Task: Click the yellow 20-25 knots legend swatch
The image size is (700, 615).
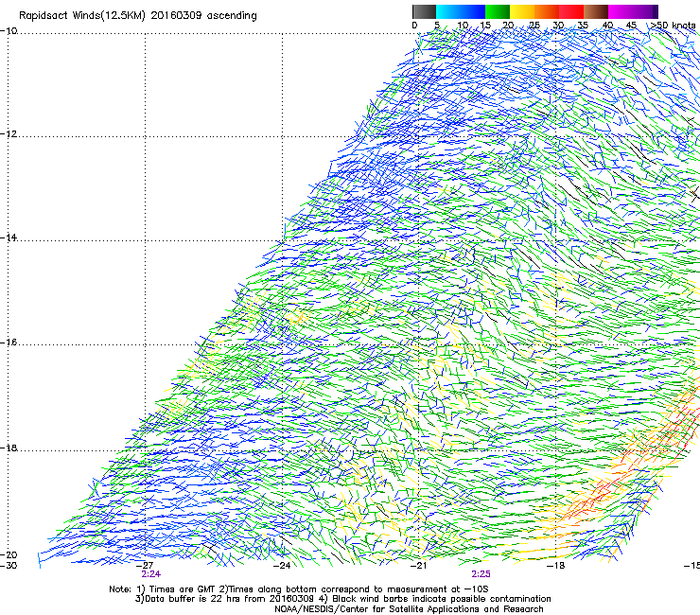Action: [522, 11]
